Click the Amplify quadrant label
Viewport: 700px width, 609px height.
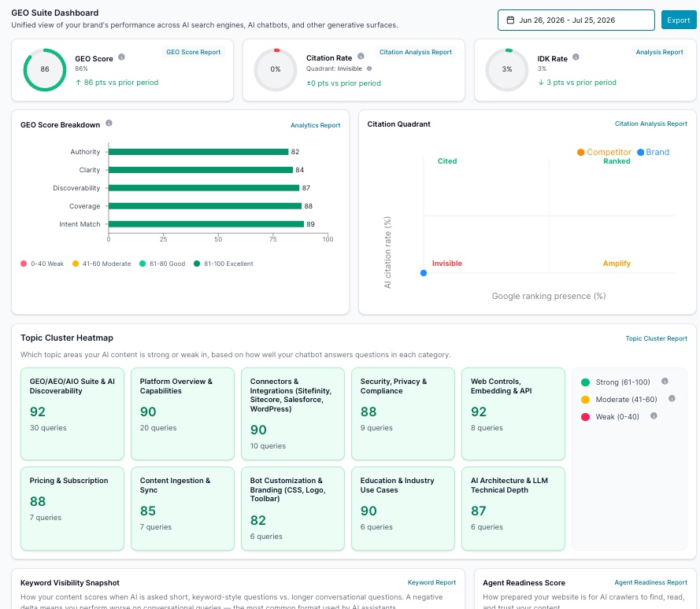point(617,264)
